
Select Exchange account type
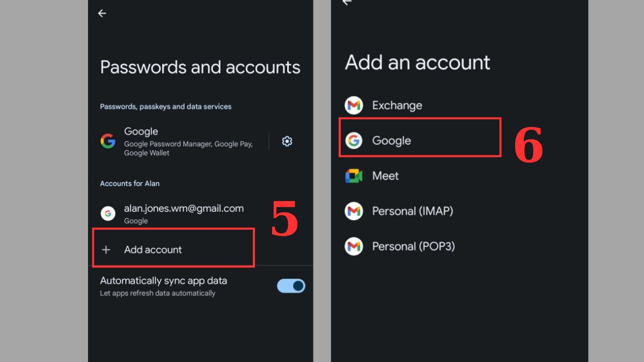(x=397, y=106)
